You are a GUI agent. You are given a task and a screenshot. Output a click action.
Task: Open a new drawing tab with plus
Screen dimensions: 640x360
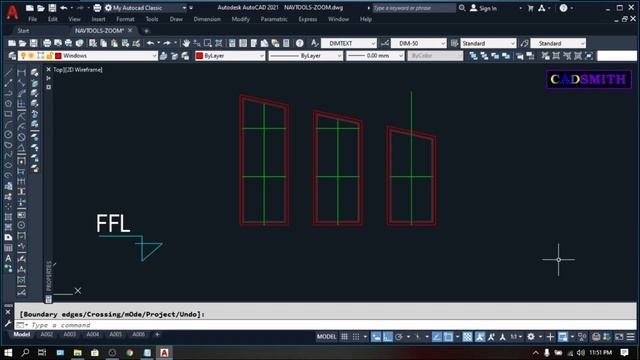pyautogui.click(x=146, y=31)
